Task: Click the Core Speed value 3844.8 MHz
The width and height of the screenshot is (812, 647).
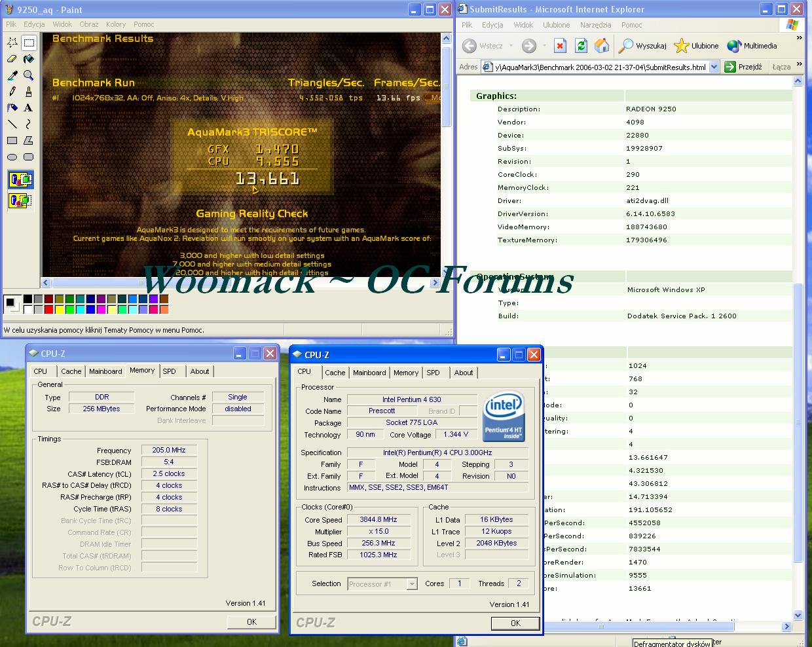Action: [378, 519]
